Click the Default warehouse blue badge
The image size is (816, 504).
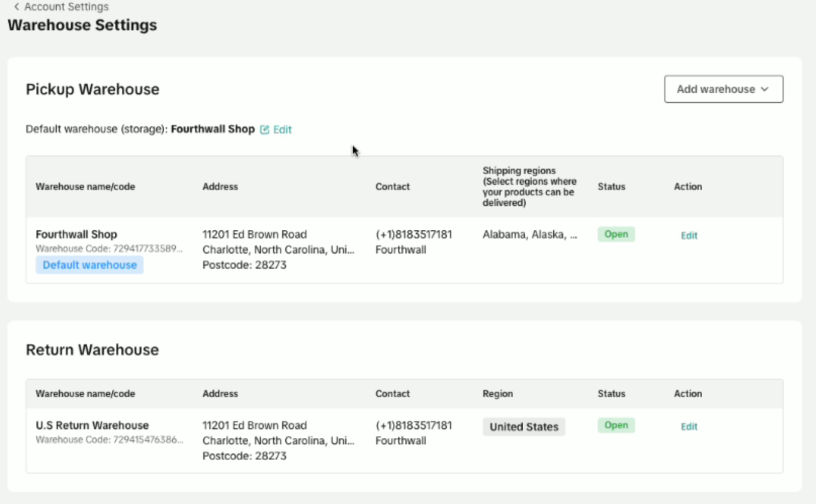point(89,265)
